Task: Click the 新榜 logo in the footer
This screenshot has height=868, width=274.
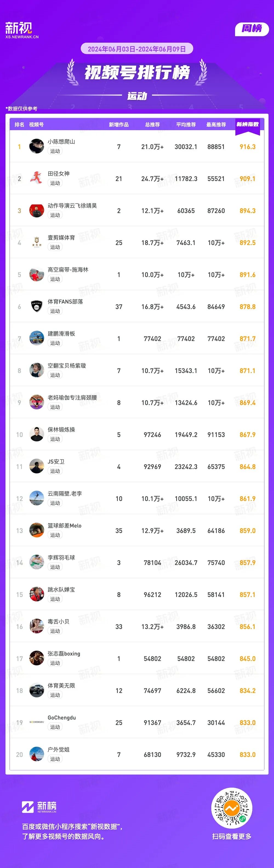Action: 39,806
